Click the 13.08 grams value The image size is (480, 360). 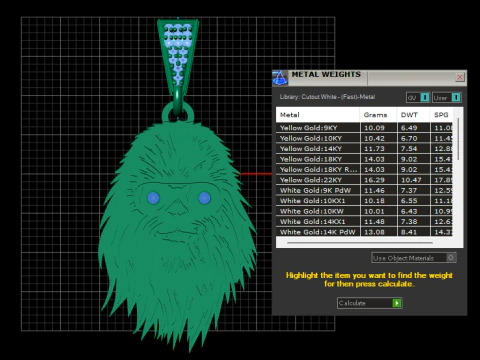pyautogui.click(x=374, y=232)
